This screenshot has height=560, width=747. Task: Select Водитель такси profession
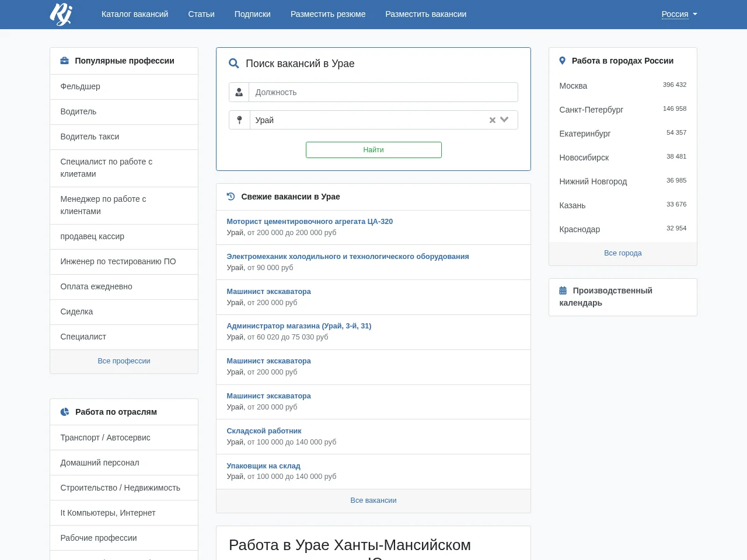click(124, 136)
